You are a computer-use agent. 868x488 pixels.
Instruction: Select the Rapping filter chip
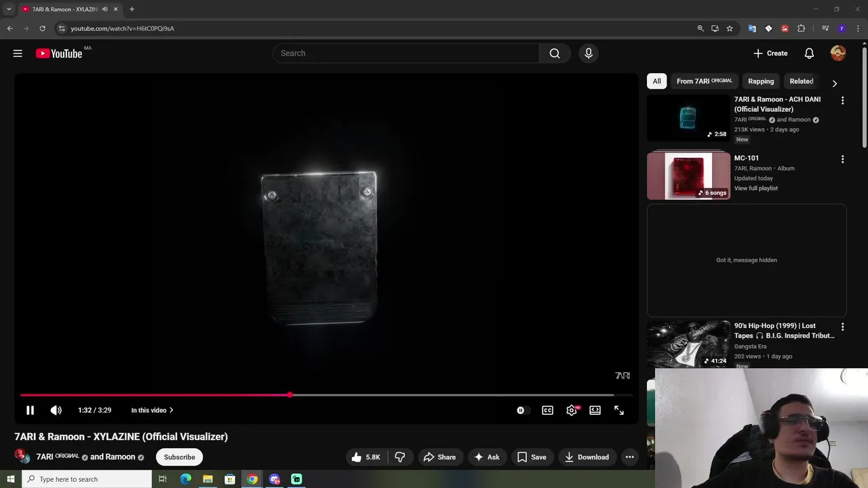761,81
